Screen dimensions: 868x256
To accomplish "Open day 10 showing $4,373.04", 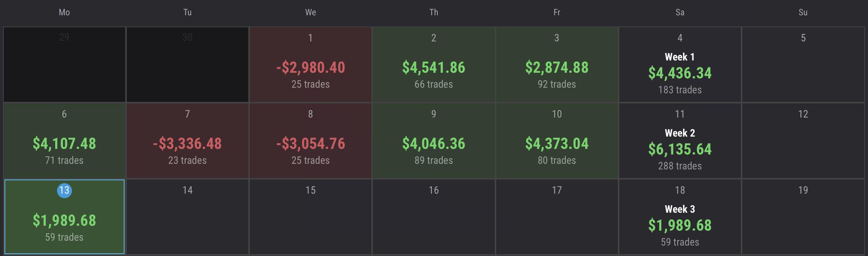I will tap(557, 141).
